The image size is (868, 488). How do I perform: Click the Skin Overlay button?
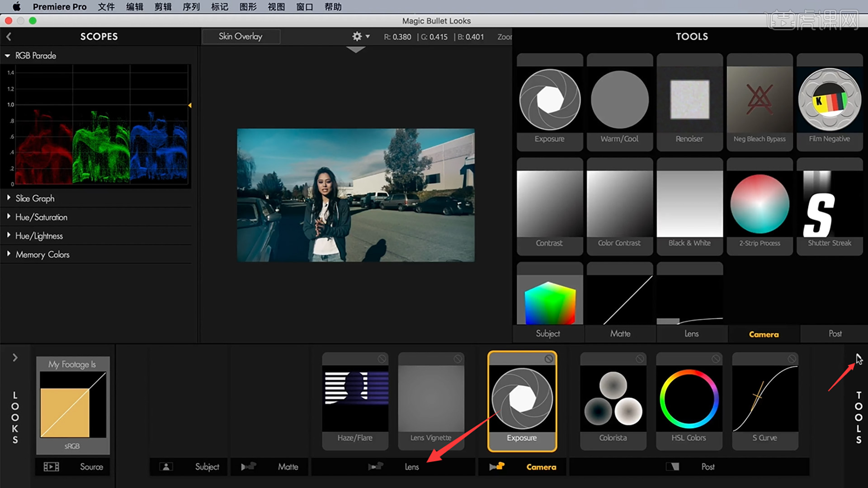tap(241, 36)
